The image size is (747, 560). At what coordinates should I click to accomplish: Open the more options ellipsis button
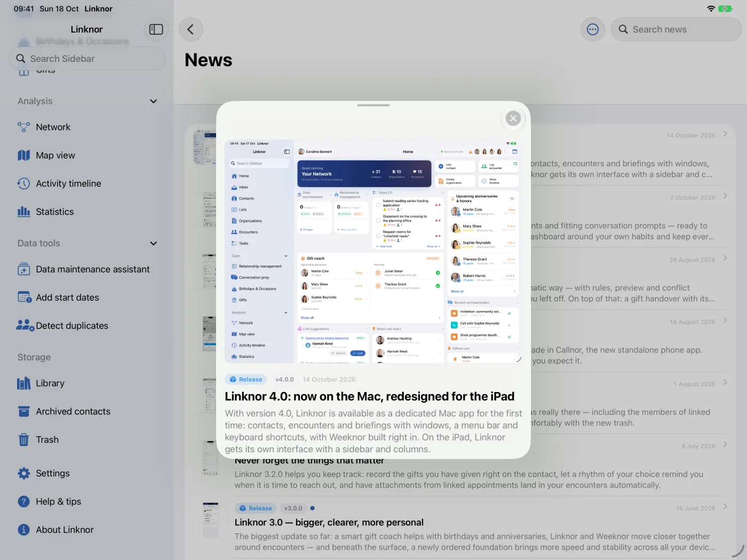point(593,29)
